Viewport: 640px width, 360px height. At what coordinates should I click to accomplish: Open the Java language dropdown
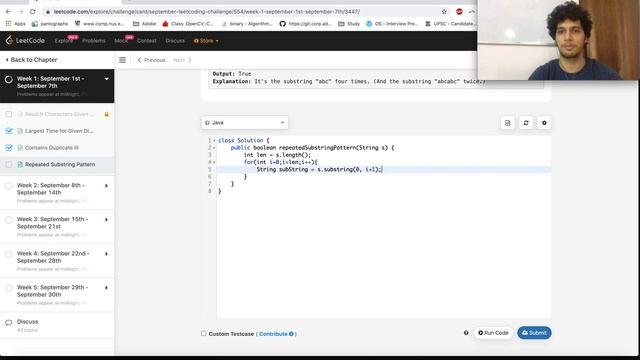(244, 122)
